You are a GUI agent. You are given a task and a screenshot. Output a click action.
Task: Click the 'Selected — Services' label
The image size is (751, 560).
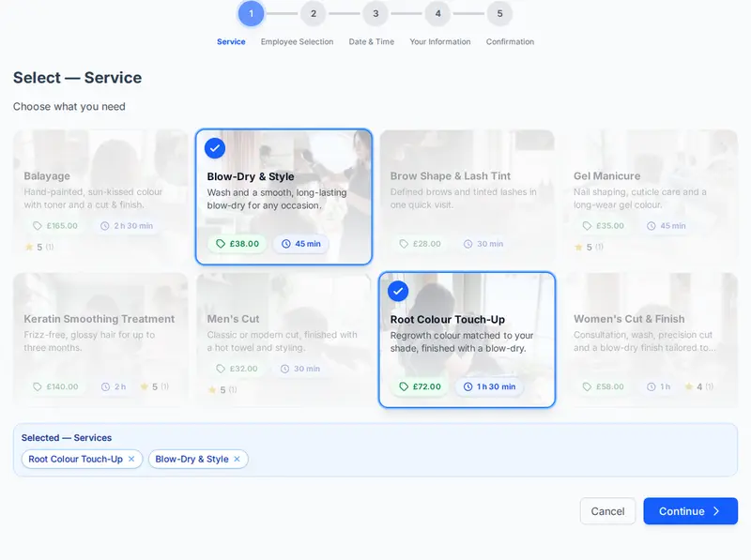click(x=66, y=437)
